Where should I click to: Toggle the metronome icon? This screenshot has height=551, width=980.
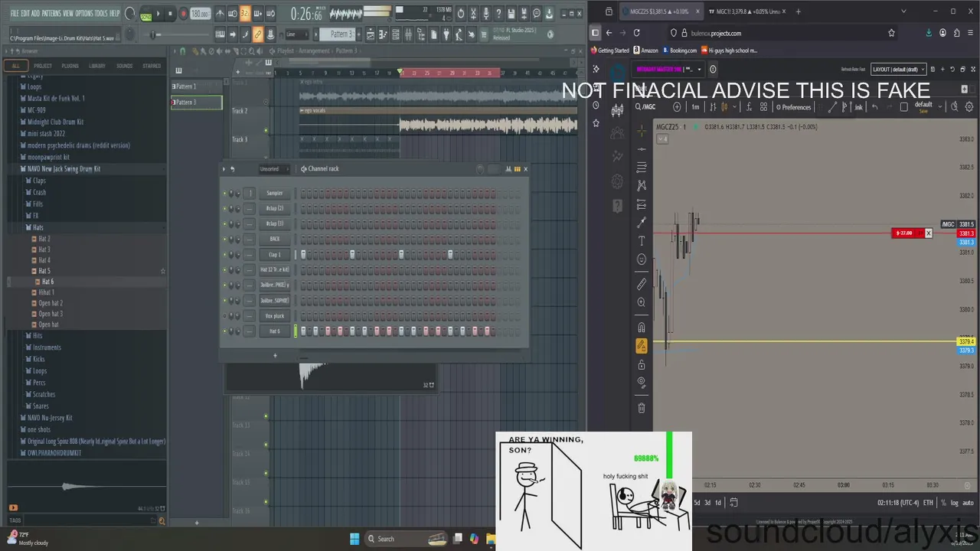tap(220, 14)
